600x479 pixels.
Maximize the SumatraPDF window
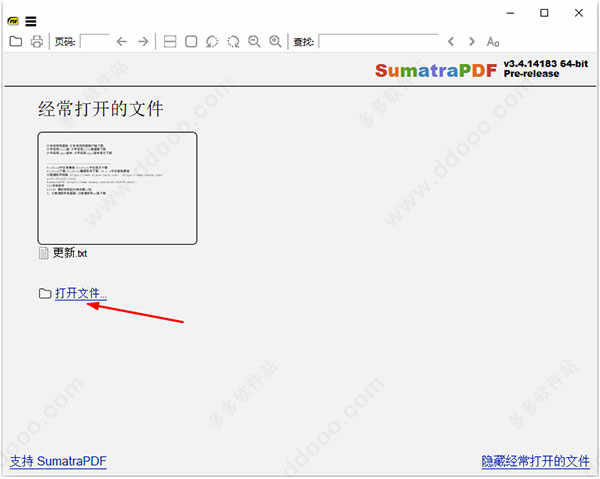click(544, 13)
